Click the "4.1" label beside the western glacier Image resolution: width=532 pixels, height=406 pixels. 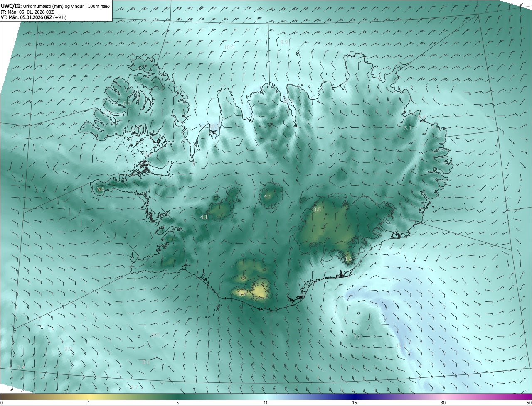click(x=204, y=217)
